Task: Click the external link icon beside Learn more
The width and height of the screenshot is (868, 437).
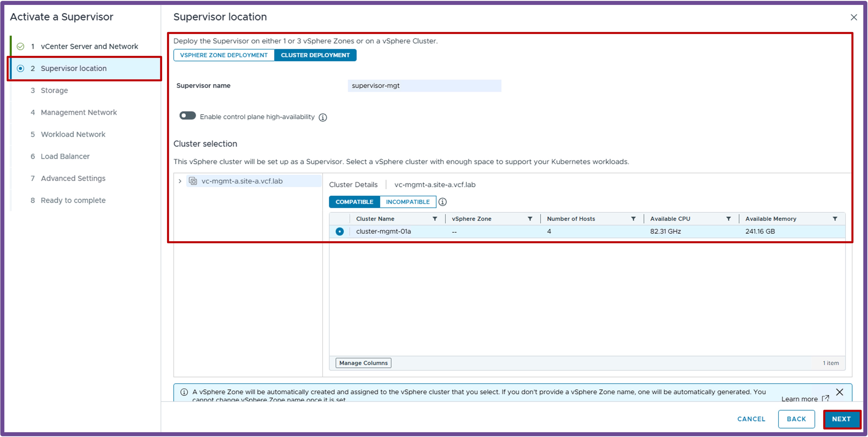Action: [825, 398]
